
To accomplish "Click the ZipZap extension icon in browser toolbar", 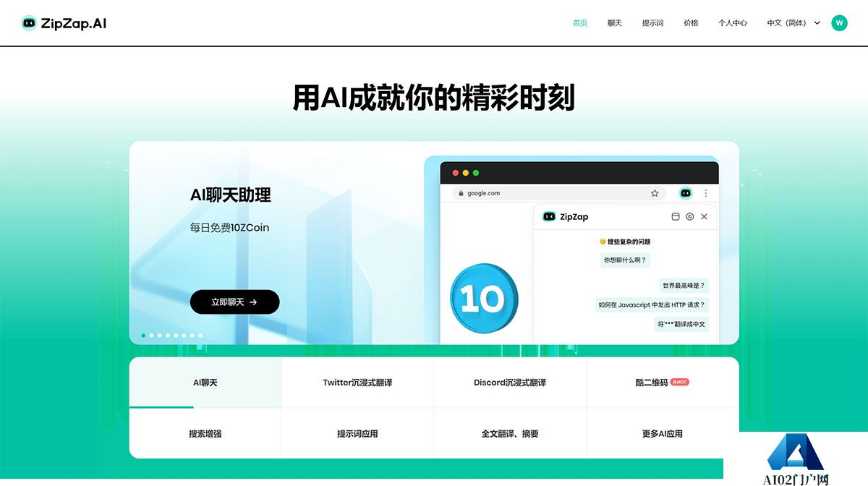I will coord(686,193).
